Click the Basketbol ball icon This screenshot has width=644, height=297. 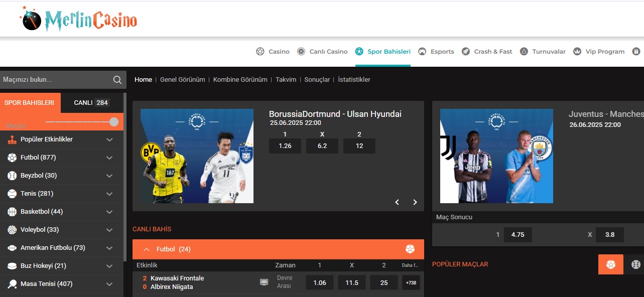tap(12, 212)
